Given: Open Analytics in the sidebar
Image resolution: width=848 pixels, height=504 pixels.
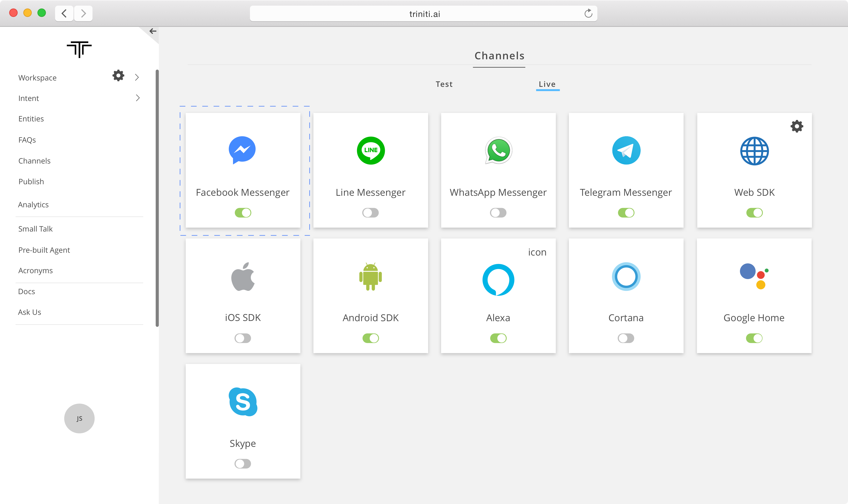Looking at the screenshot, I should click(33, 205).
